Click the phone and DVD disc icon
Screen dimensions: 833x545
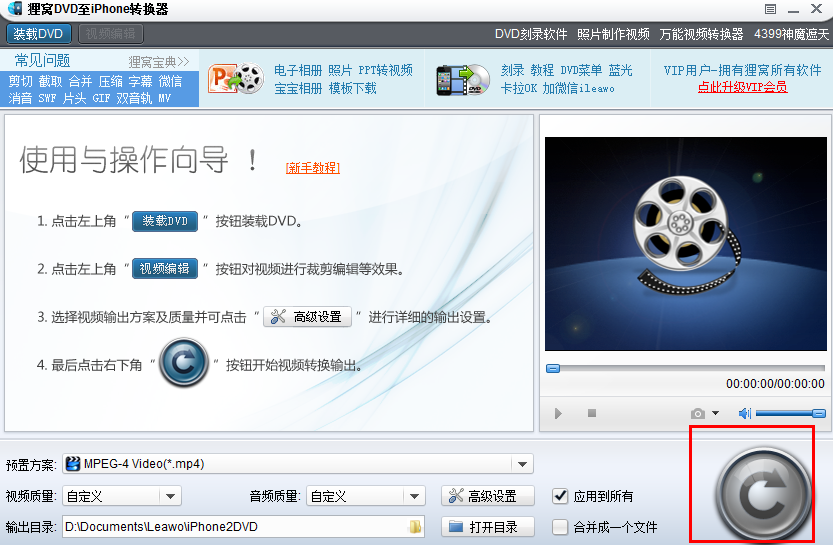463,80
